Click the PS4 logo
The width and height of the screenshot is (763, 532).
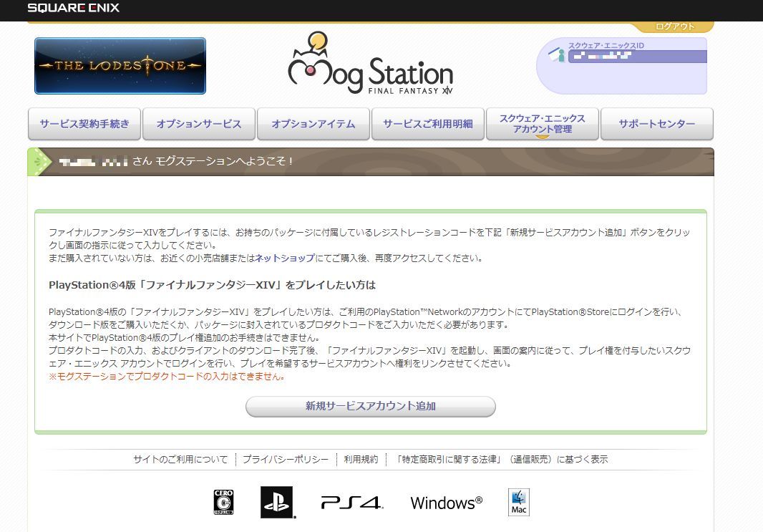pos(352,503)
